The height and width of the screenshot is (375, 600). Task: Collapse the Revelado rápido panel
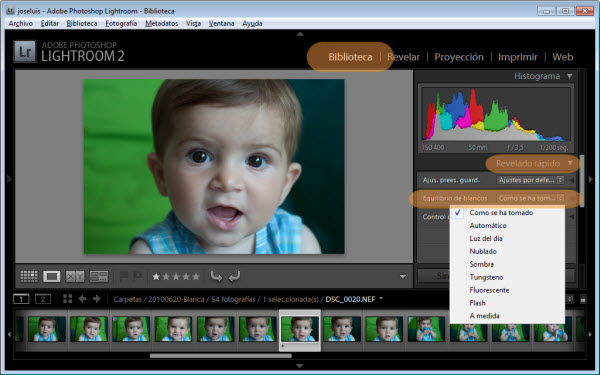click(x=570, y=163)
